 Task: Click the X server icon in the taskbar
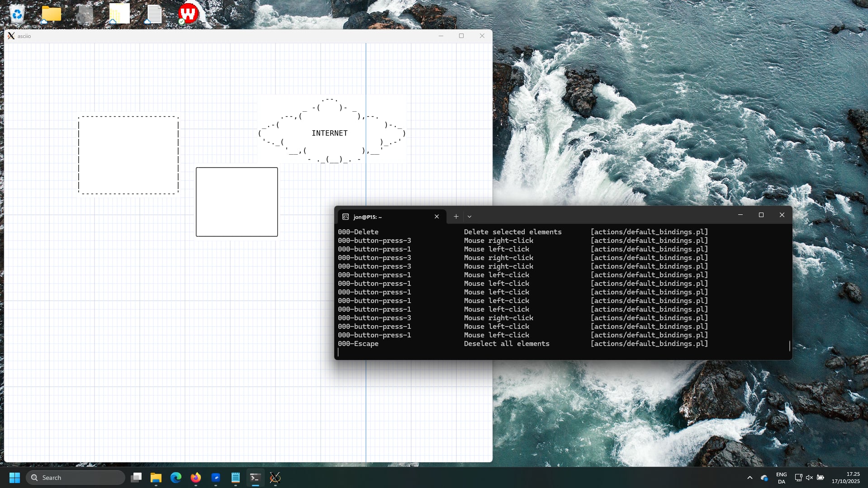275,478
